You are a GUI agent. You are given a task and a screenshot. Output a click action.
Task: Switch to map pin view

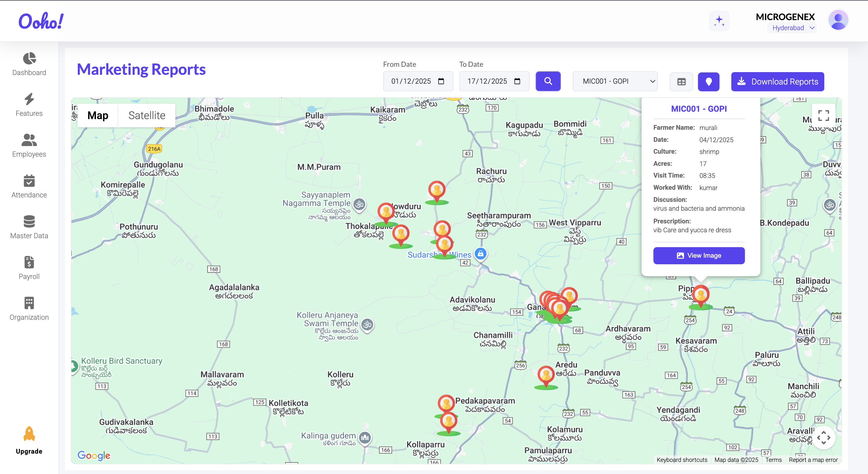tap(709, 82)
